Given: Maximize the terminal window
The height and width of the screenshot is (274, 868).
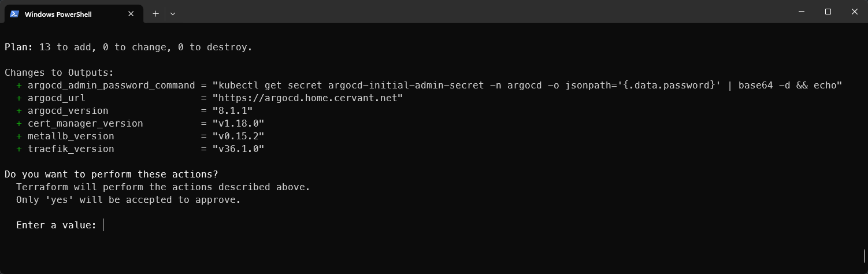Looking at the screenshot, I should click(828, 12).
